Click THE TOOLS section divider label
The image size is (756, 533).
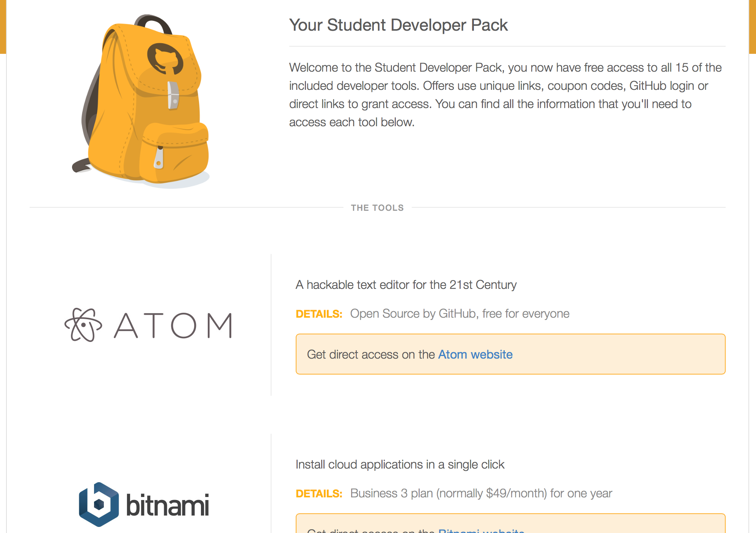click(x=377, y=208)
